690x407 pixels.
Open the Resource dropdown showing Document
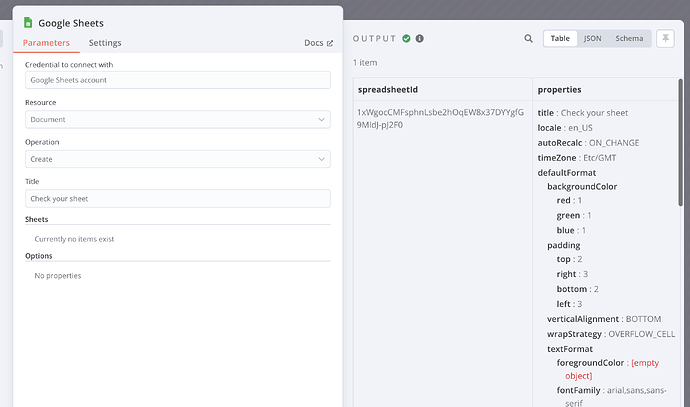tap(178, 119)
